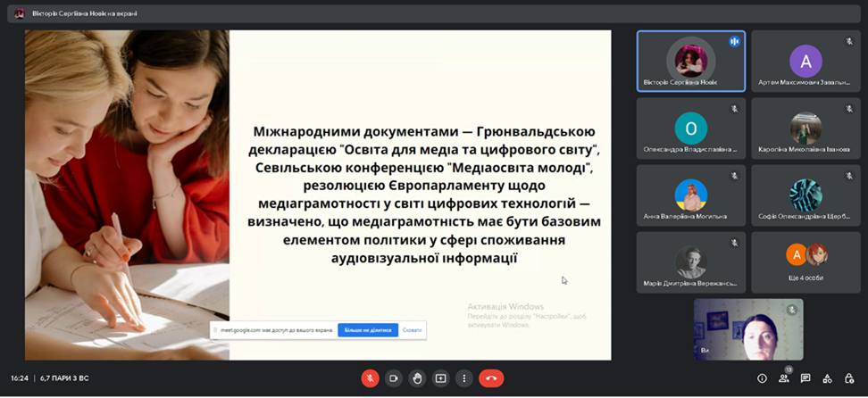Click the muted mic icon on Артем's tile
Image resolution: width=868 pixels, height=398 pixels.
[x=848, y=42]
